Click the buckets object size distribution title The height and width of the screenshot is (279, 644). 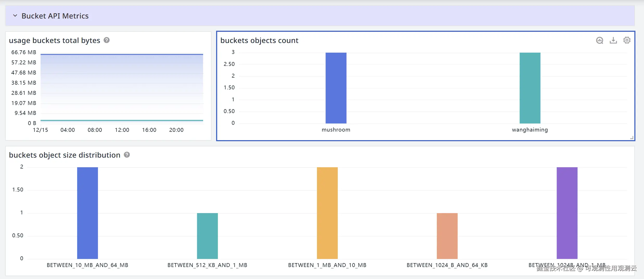point(65,155)
